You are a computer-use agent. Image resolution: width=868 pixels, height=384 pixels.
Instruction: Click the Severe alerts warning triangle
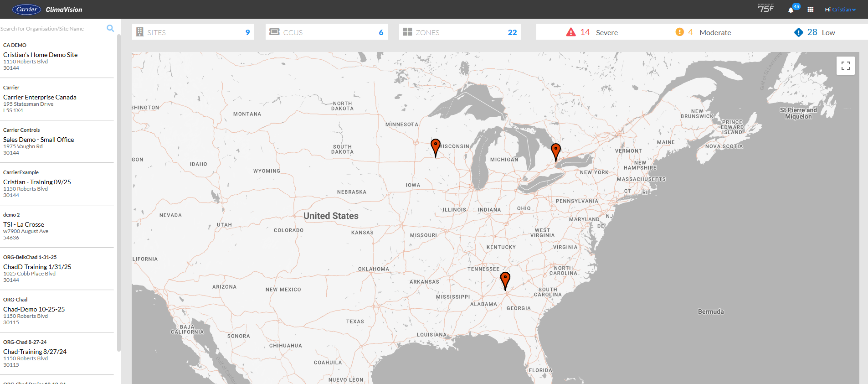click(571, 32)
